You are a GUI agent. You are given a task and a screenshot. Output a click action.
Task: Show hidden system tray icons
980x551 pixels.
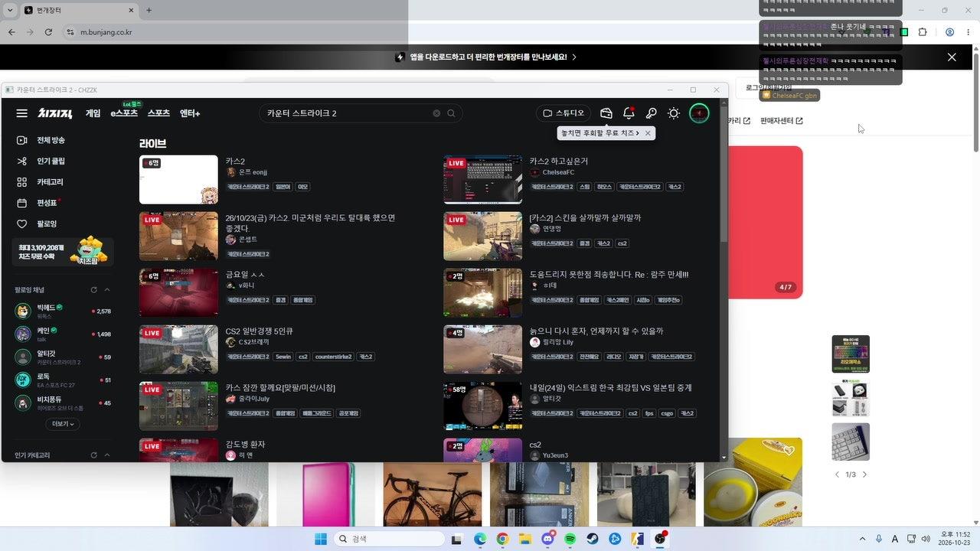863,539
